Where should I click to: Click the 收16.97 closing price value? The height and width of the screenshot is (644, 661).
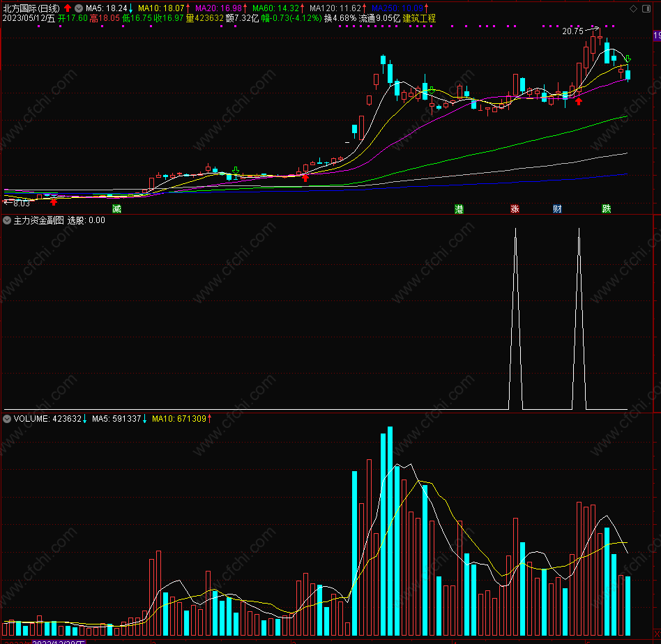click(x=169, y=18)
